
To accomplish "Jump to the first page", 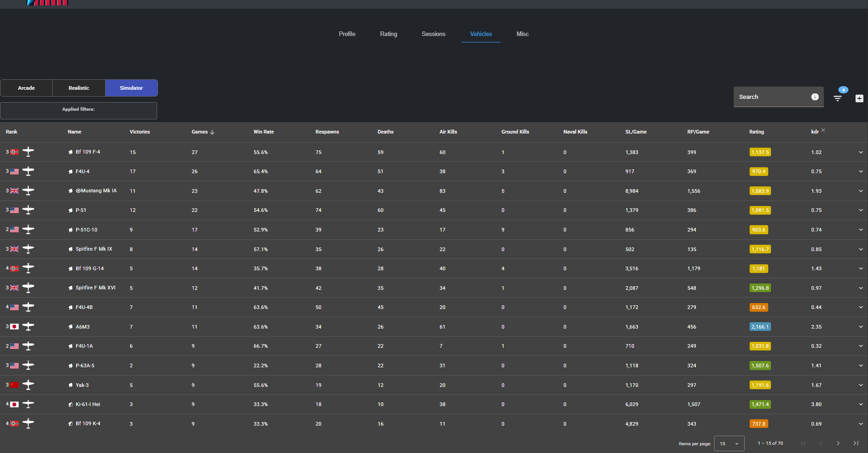I will pos(804,443).
